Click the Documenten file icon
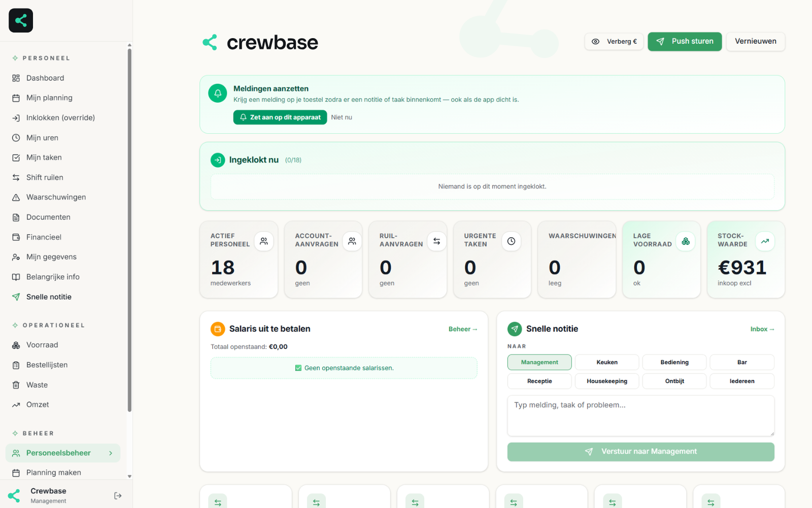This screenshot has width=812, height=508. [16, 217]
